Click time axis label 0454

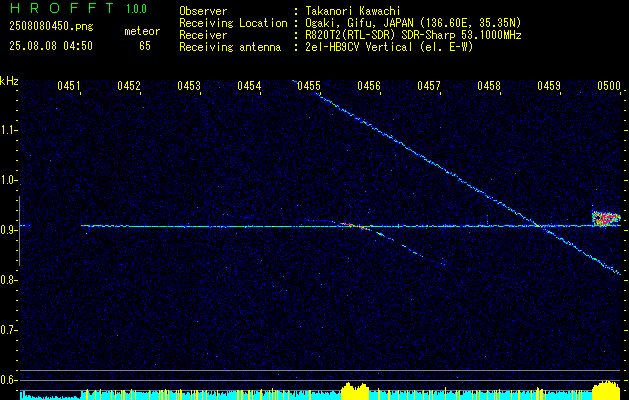249,85
